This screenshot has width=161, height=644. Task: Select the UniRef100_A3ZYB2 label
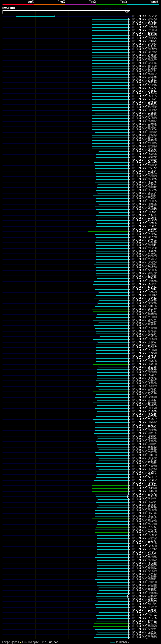[144, 298]
